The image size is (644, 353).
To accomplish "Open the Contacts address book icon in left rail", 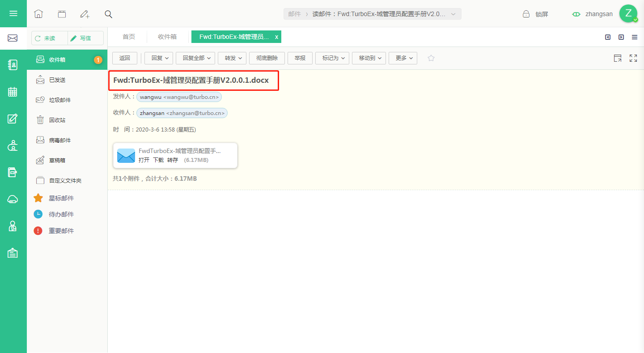I will (13, 65).
